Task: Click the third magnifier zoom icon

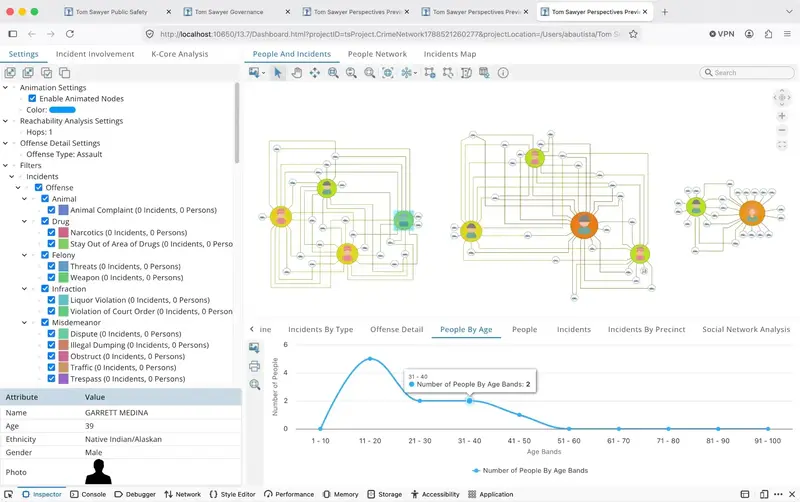Action: [369, 72]
